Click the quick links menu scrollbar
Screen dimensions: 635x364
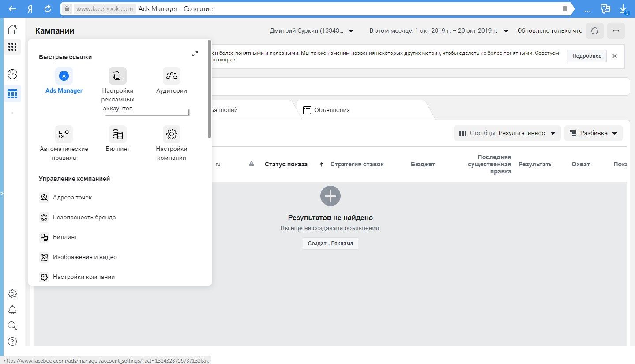(x=209, y=89)
